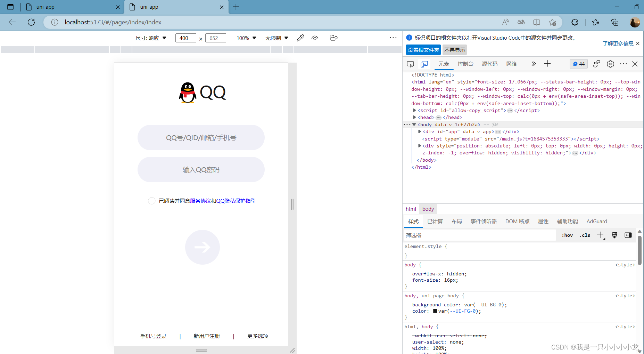This screenshot has width=644, height=354.
Task: Toggle classes with the .cls button
Action: tap(585, 235)
